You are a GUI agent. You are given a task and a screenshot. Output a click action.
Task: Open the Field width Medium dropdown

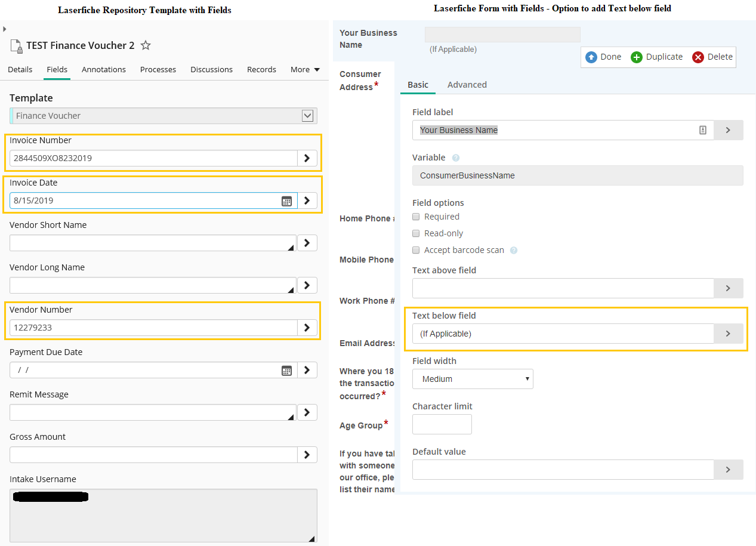[473, 379]
